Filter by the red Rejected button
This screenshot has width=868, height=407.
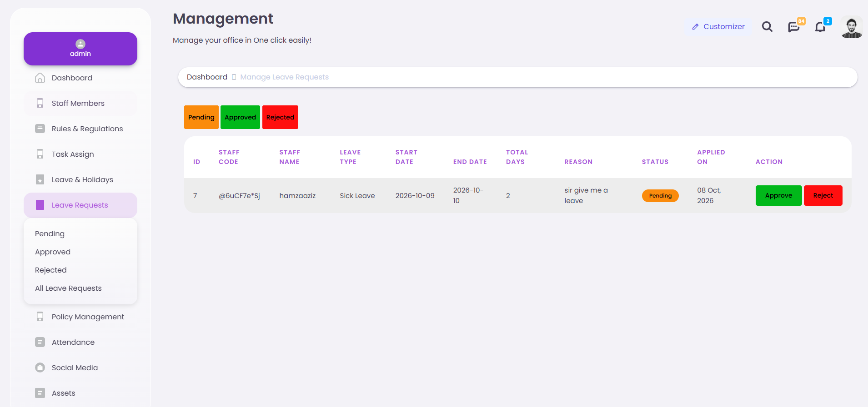pos(280,117)
